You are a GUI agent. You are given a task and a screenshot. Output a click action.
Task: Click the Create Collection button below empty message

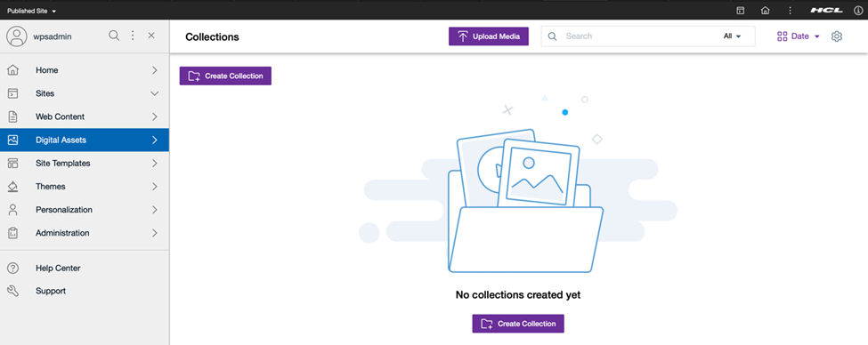click(518, 324)
